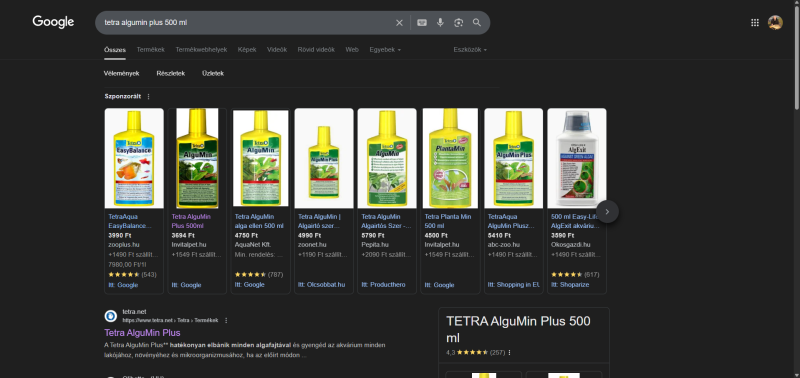
Task: Open the zoonet.hu AlguMin product image
Action: (x=324, y=158)
